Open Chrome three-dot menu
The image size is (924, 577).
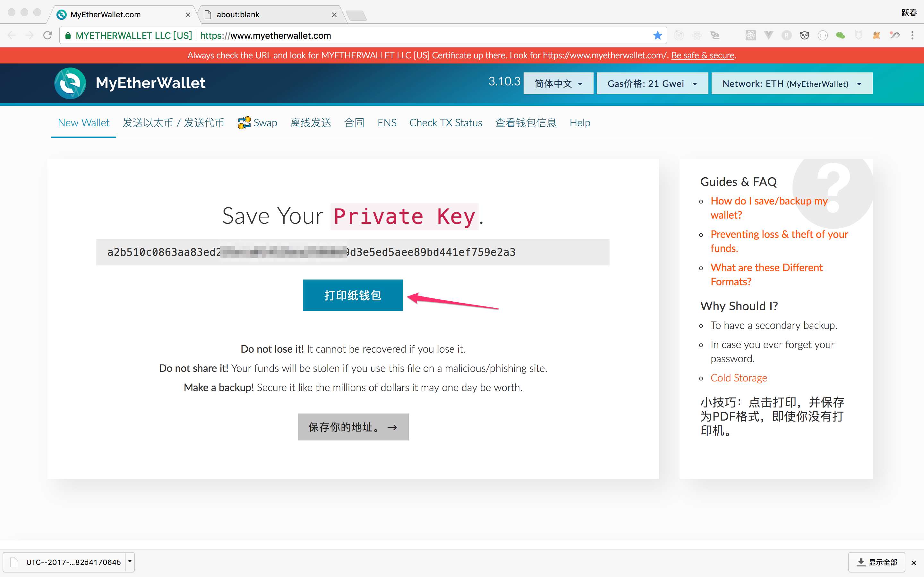[912, 36]
